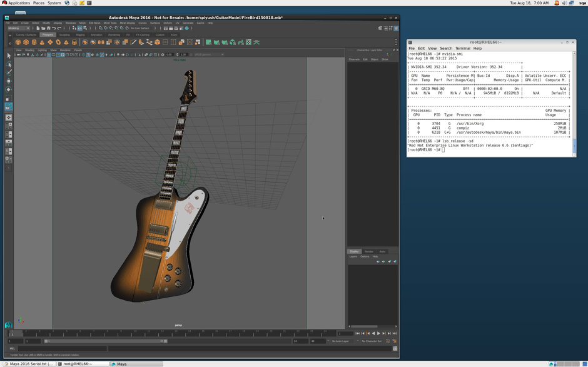Activate the Move tool in toolbox

[x=9, y=81]
